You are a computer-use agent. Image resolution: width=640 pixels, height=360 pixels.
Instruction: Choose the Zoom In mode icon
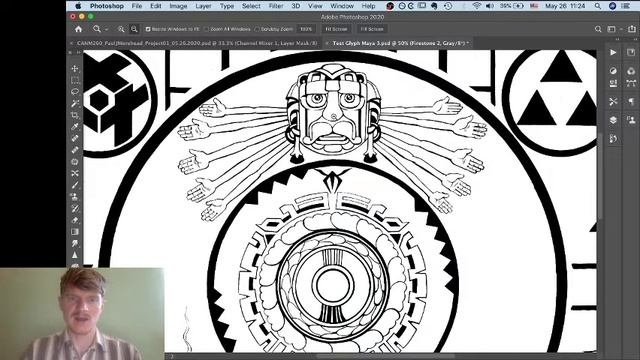[121, 29]
